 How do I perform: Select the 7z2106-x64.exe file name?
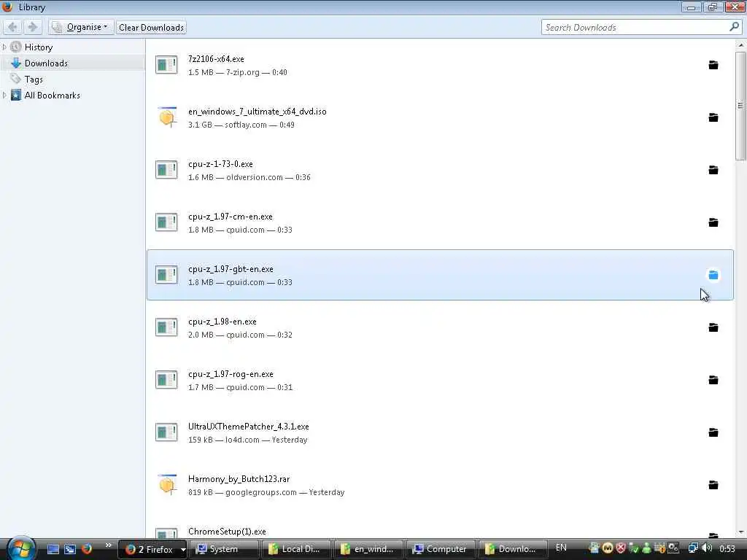pyautogui.click(x=216, y=59)
